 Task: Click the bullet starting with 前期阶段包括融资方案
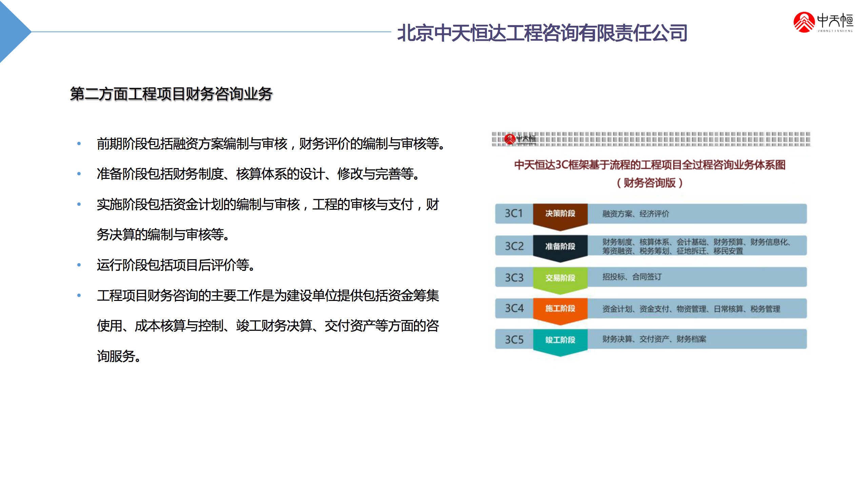click(271, 144)
